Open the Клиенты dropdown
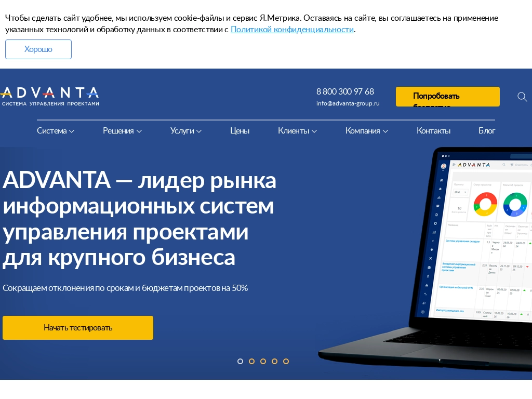Viewport: 532px width, 399px height. (x=297, y=131)
